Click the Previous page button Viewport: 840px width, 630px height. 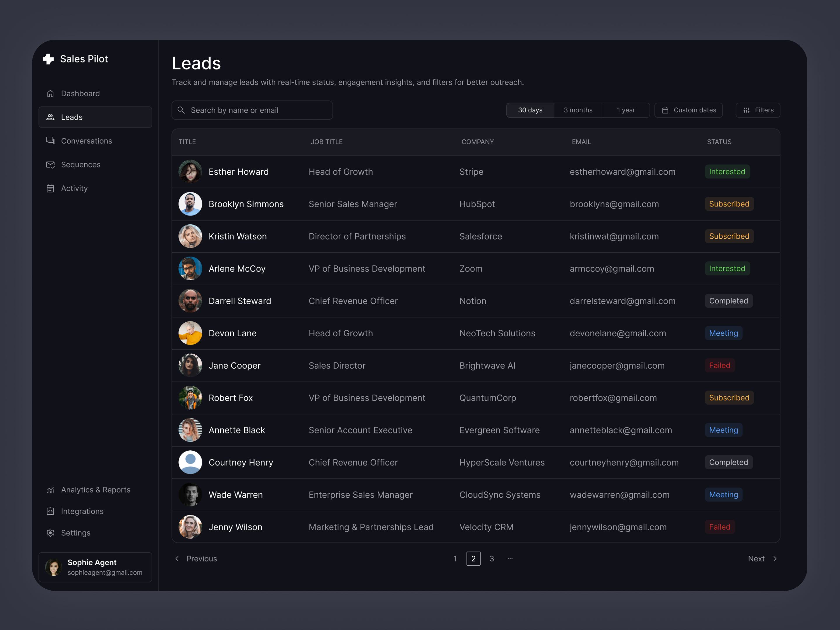click(x=196, y=559)
